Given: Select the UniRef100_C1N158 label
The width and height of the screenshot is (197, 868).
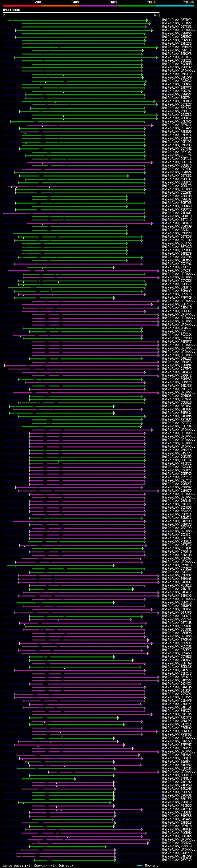Looking at the screenshot, I should click(176, 741).
